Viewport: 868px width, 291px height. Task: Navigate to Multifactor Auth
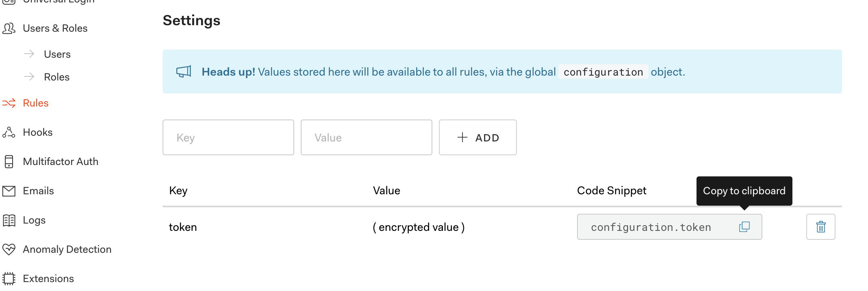tap(61, 162)
